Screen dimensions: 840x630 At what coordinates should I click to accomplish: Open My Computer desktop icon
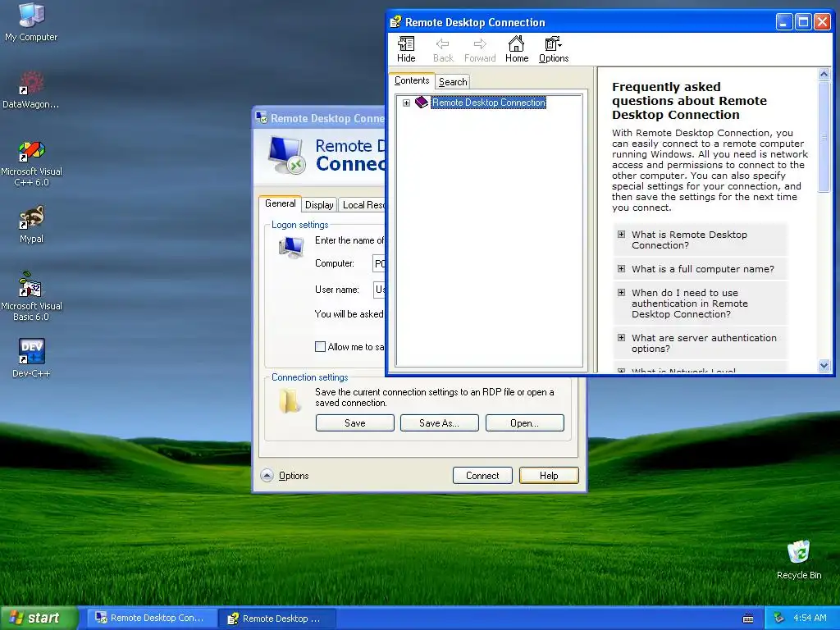tap(31, 22)
